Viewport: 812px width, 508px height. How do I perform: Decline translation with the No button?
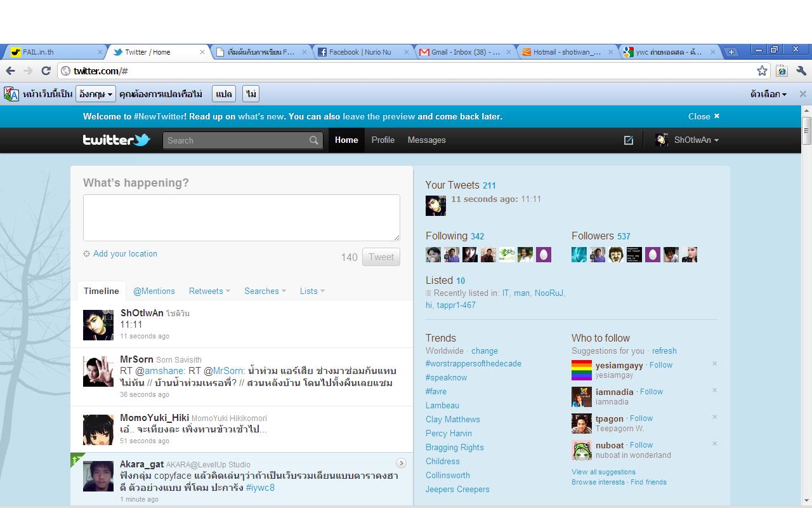tap(251, 94)
